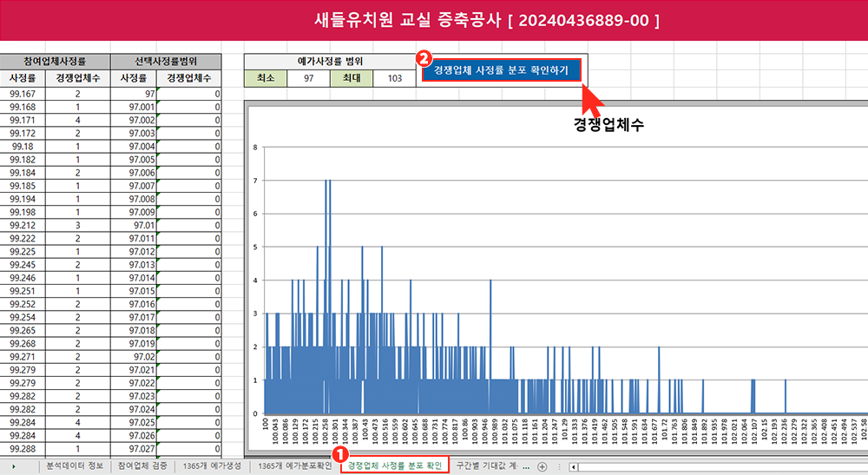Select the 경쟁업체 사정률 분포 확인 sheet tab
Image resolution: width=868 pixels, height=475 pixels.
[x=394, y=466]
